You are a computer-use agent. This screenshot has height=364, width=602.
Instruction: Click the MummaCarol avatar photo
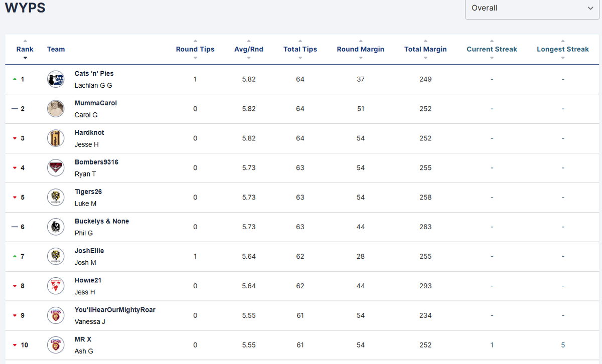[x=56, y=109]
